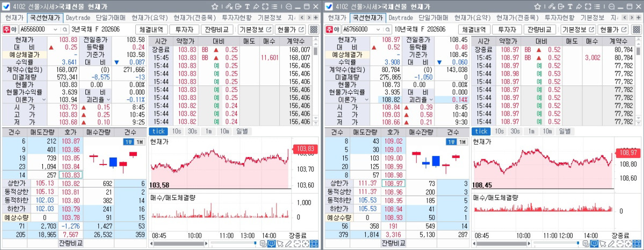644x250 pixels.
Task: Click pin icon in left window title bar
Action: (x=256, y=6)
